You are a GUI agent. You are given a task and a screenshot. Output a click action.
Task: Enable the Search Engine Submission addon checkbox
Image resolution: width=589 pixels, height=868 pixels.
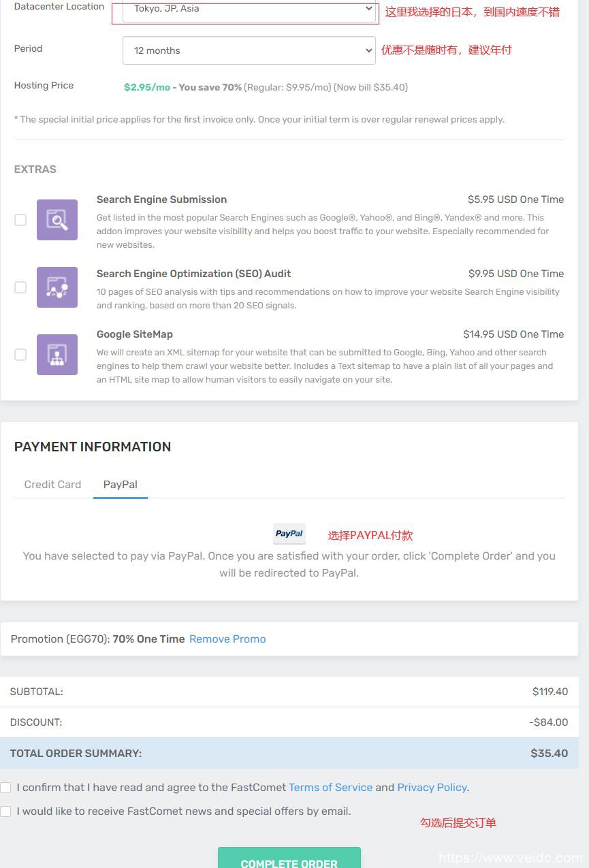point(20,220)
